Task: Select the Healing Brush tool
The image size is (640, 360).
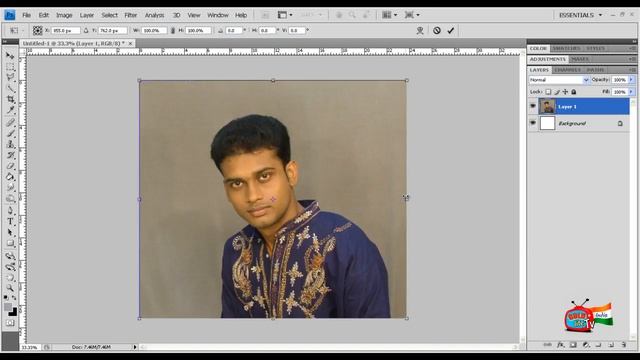Action: click(10, 122)
